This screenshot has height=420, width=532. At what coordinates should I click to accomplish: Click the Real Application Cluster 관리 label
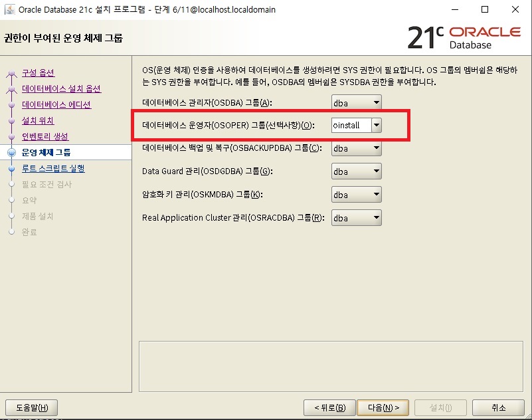(233, 217)
